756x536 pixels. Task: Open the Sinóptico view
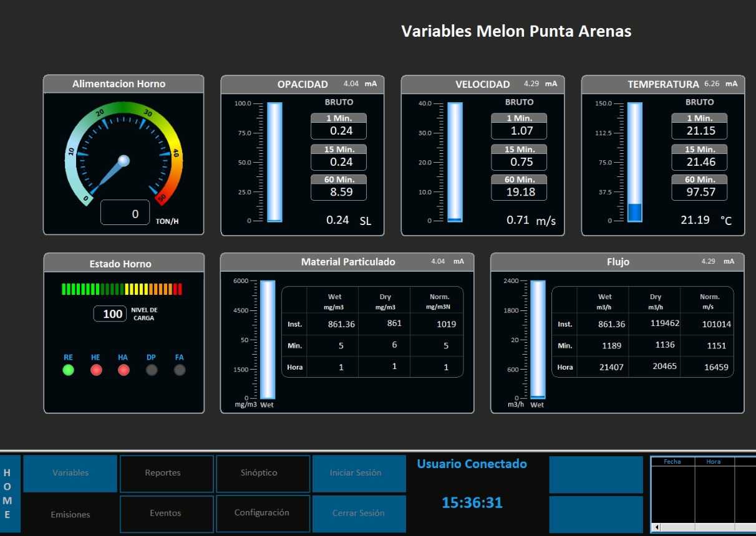(x=263, y=473)
